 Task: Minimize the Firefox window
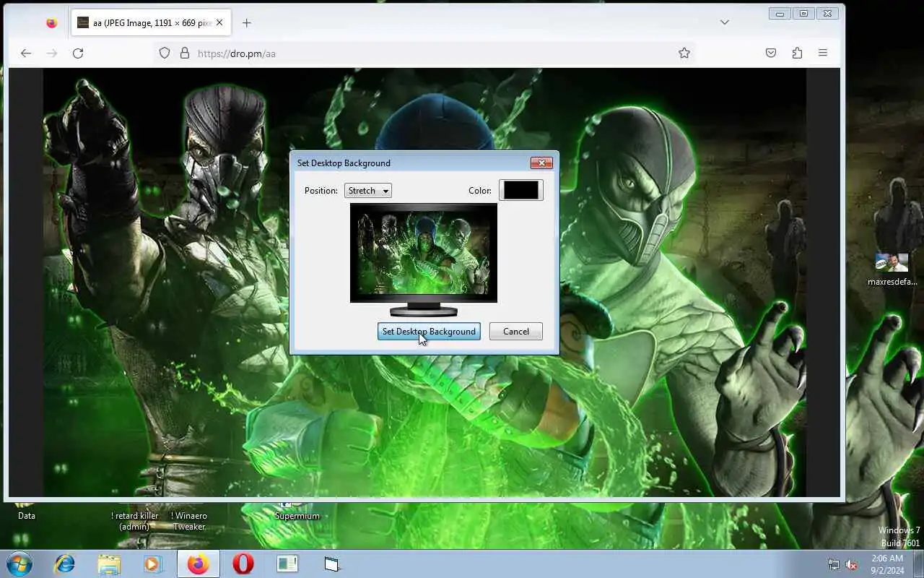click(780, 13)
